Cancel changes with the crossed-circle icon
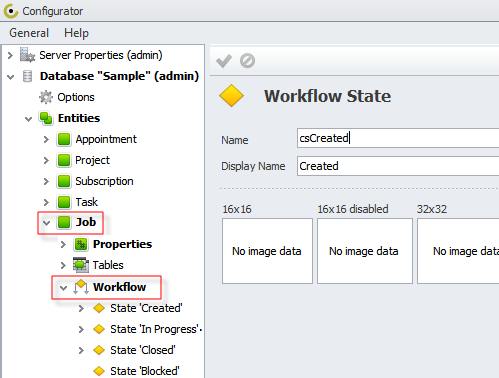The image size is (499, 378). (247, 61)
